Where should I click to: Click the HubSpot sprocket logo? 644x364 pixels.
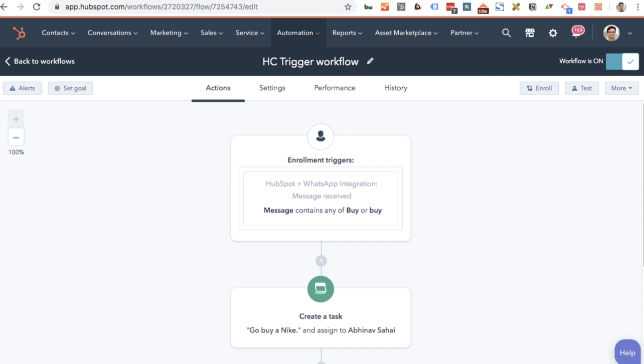coord(19,33)
